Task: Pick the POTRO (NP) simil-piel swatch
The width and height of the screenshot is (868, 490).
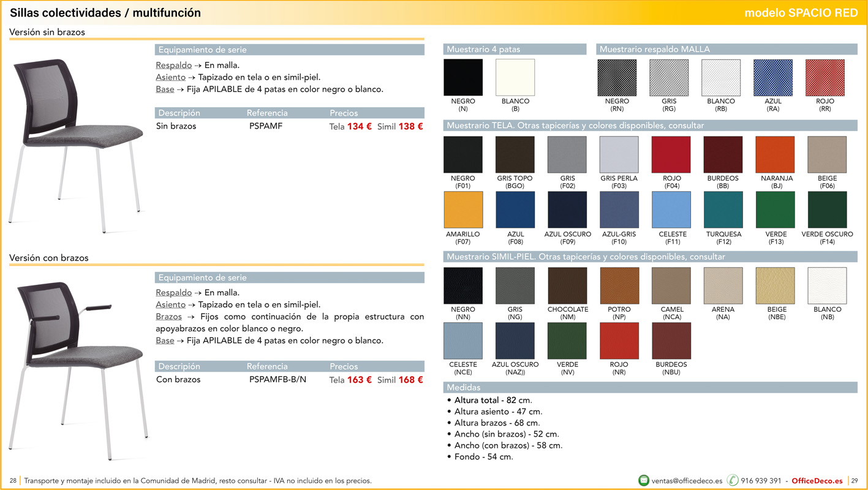Action: pos(619,285)
